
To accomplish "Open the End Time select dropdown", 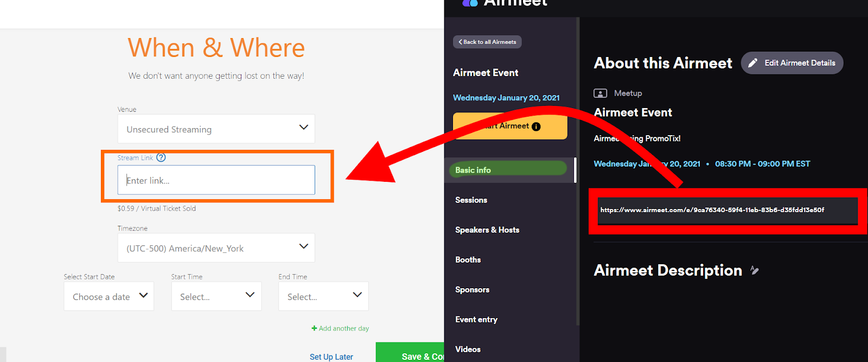I will (x=323, y=296).
